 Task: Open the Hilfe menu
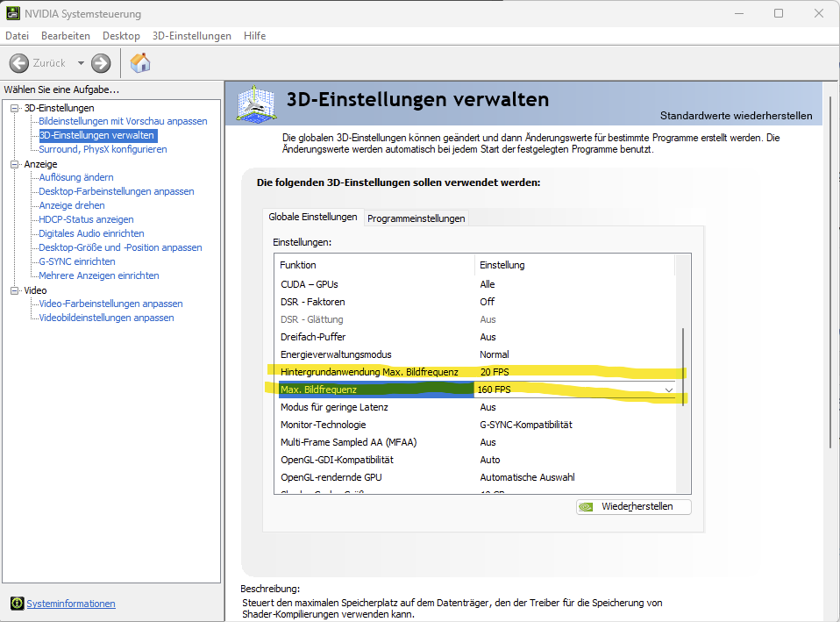(x=254, y=36)
